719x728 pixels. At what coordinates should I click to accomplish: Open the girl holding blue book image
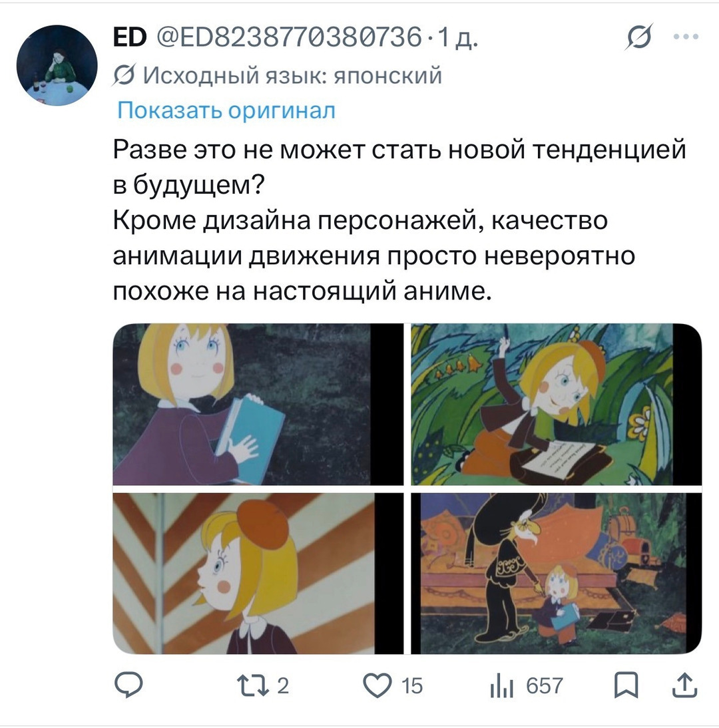tap(258, 405)
